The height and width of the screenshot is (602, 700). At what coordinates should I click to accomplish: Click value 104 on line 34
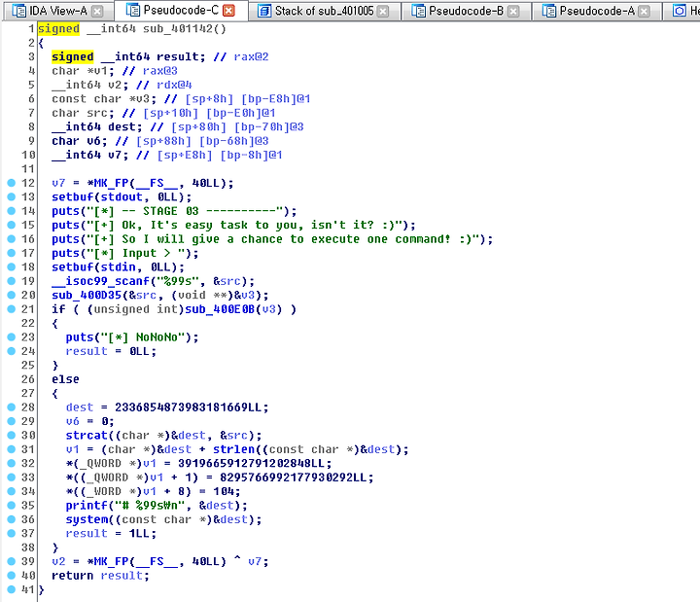point(224,492)
